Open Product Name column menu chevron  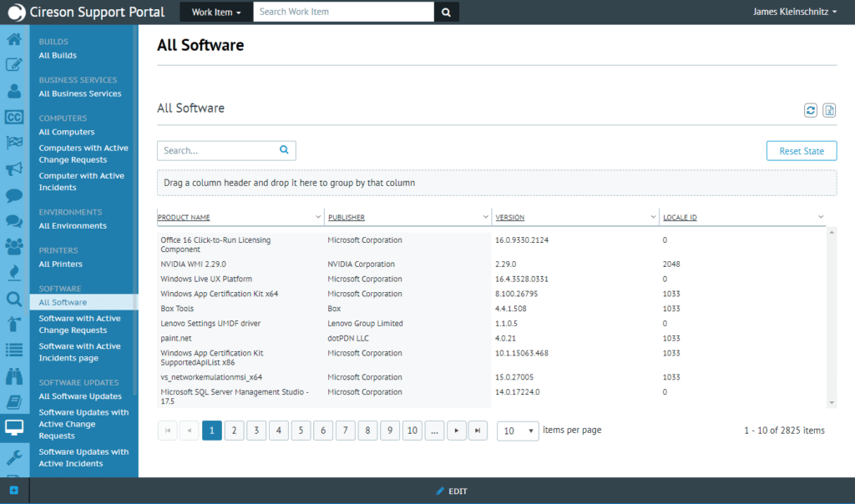pos(318,217)
